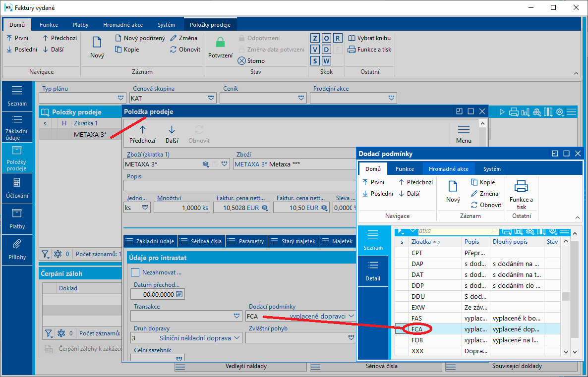Click Nový document icon in main ribbon
The height and width of the screenshot is (377, 588).
[97, 43]
